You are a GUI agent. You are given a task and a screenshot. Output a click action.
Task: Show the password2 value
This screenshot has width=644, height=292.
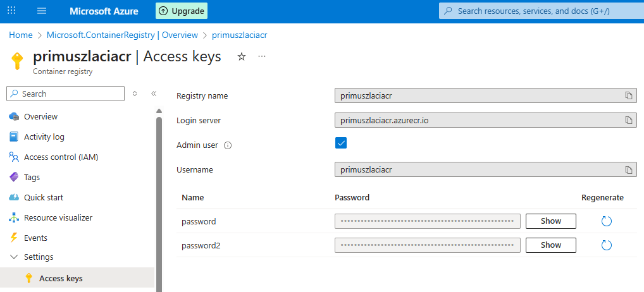point(550,245)
